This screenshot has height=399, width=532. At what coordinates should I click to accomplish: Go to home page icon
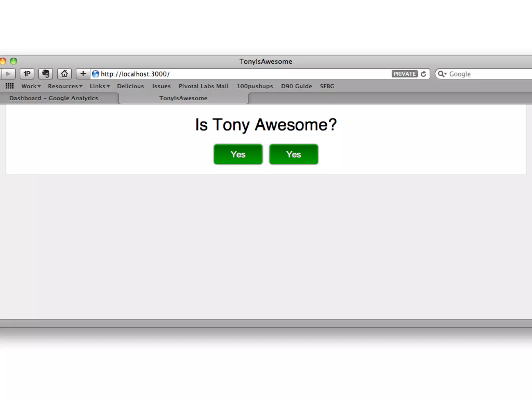64,74
